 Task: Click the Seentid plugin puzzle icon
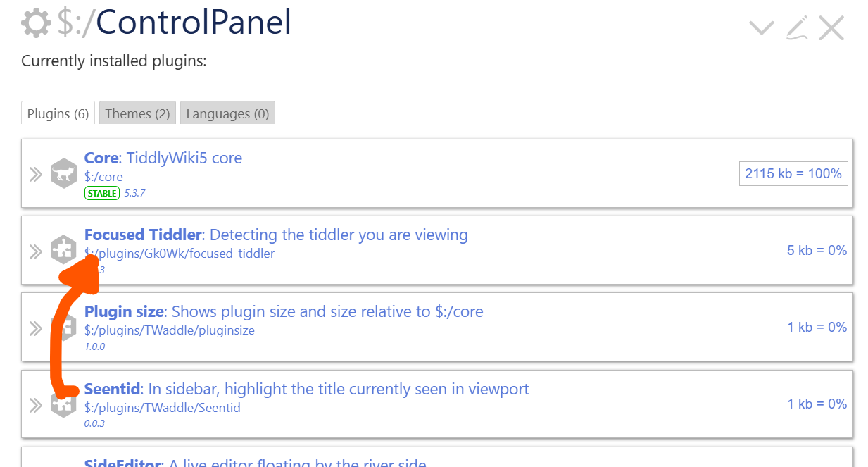pyautogui.click(x=64, y=404)
